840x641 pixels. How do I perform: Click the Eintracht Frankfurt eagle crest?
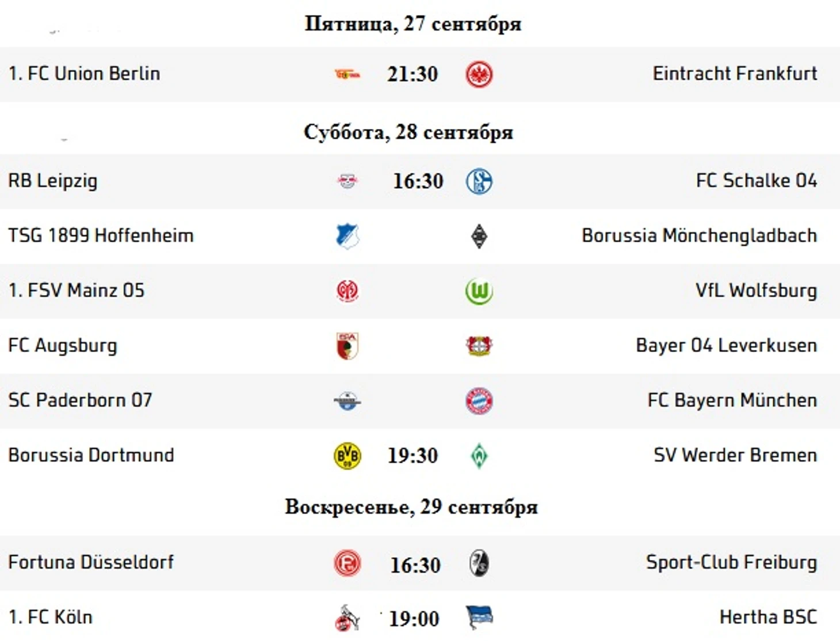479,74
